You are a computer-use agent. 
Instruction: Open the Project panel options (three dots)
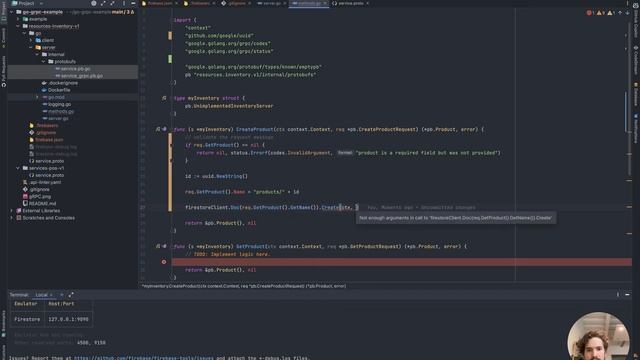click(x=124, y=3)
